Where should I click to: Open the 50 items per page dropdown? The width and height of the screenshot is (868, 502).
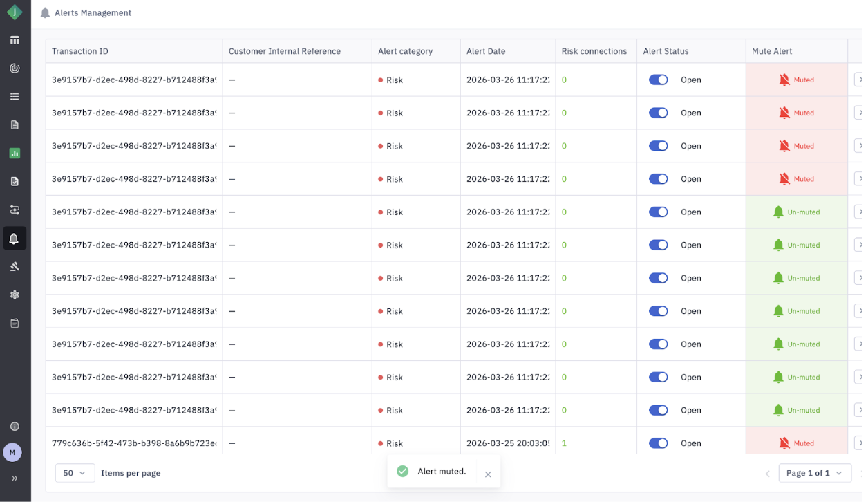tap(75, 473)
